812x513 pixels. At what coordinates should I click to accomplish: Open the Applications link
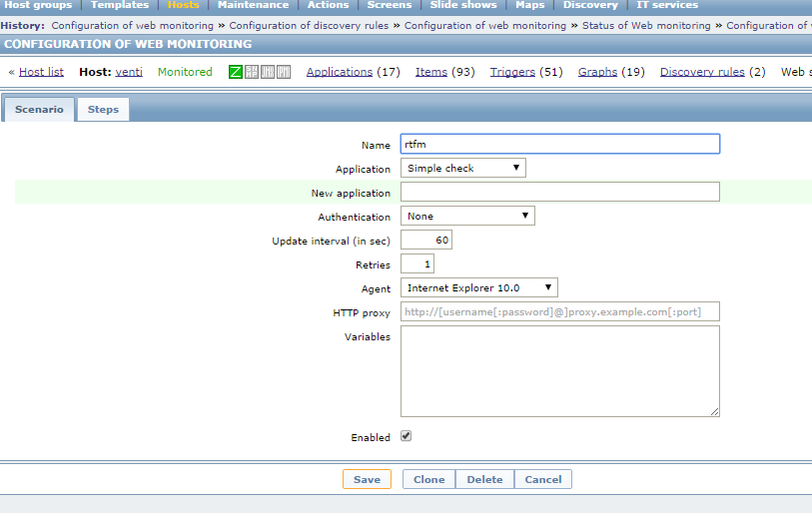340,72
